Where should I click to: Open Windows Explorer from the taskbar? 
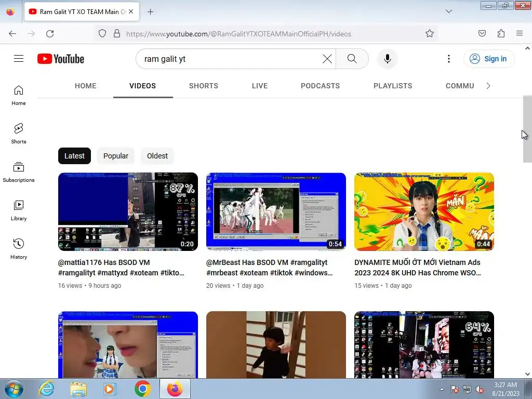[78, 389]
